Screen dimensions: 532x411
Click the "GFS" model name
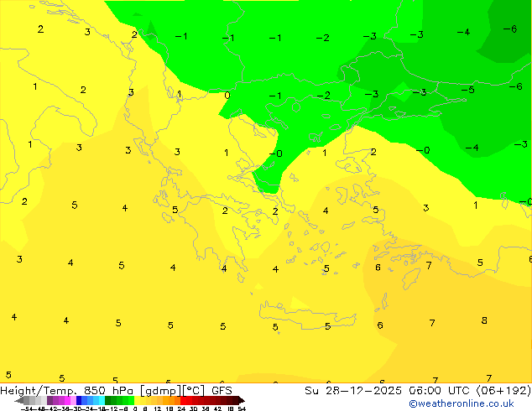pyautogui.click(x=222, y=391)
